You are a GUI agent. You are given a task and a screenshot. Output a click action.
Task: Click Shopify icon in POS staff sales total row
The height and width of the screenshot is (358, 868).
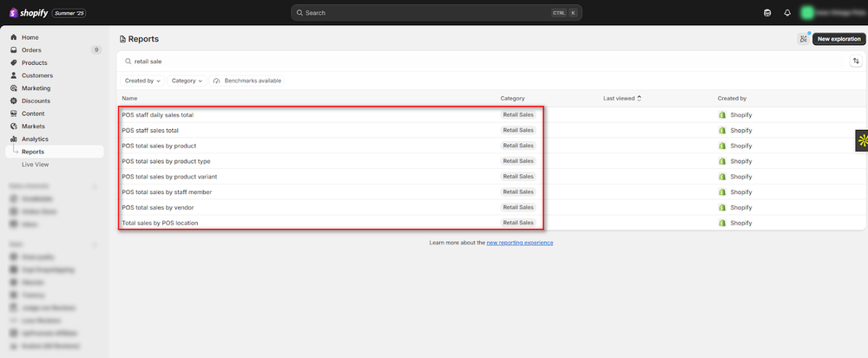coord(722,130)
